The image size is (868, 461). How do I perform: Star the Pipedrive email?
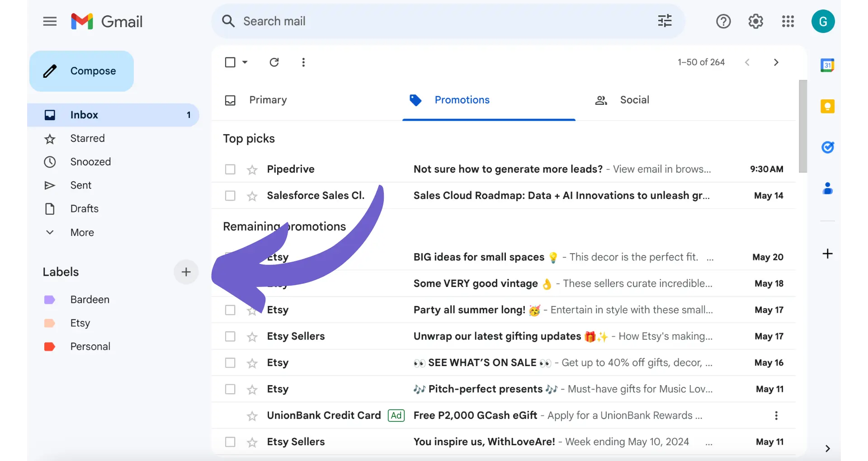[252, 170]
